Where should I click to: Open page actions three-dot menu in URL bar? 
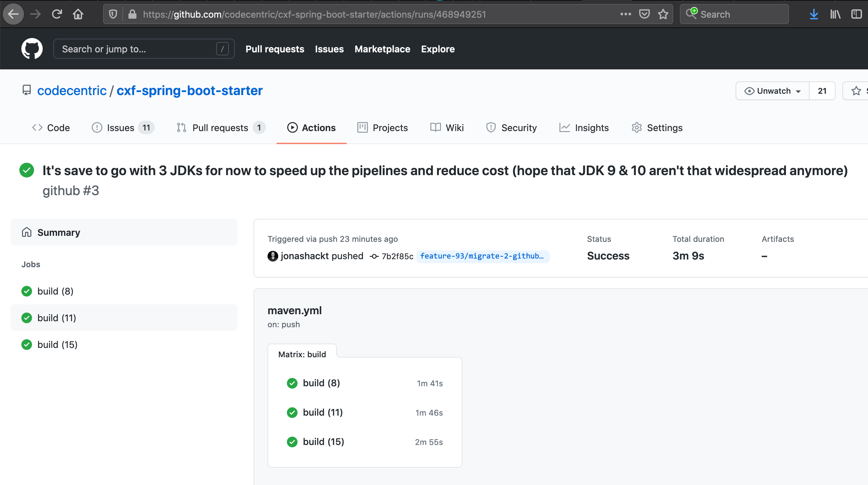(x=625, y=14)
